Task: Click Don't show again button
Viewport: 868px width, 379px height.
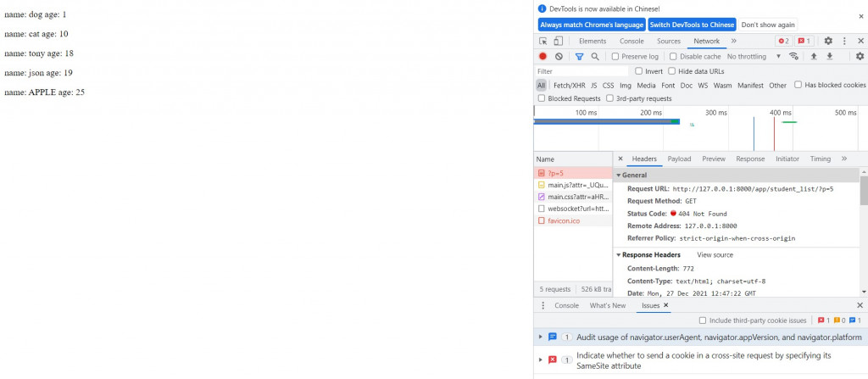Action: pos(768,25)
